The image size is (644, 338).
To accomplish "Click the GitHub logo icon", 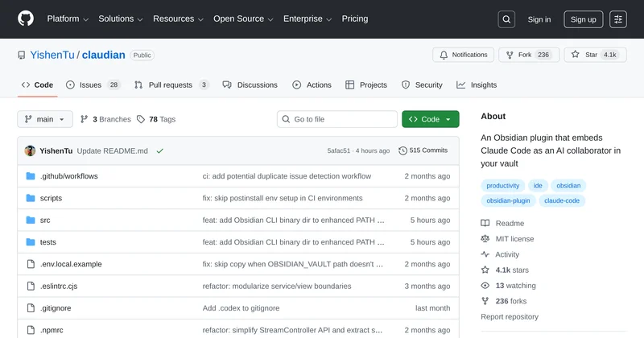I will [26, 19].
